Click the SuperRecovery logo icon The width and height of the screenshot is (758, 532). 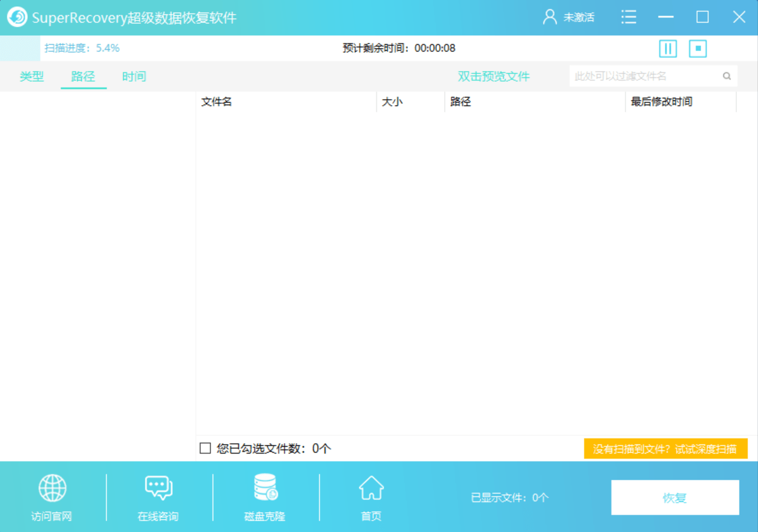[17, 17]
